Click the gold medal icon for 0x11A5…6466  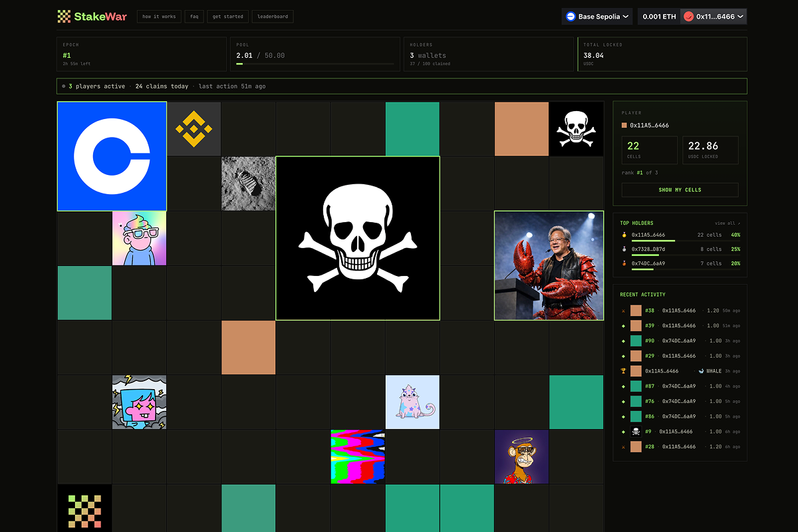click(x=624, y=235)
